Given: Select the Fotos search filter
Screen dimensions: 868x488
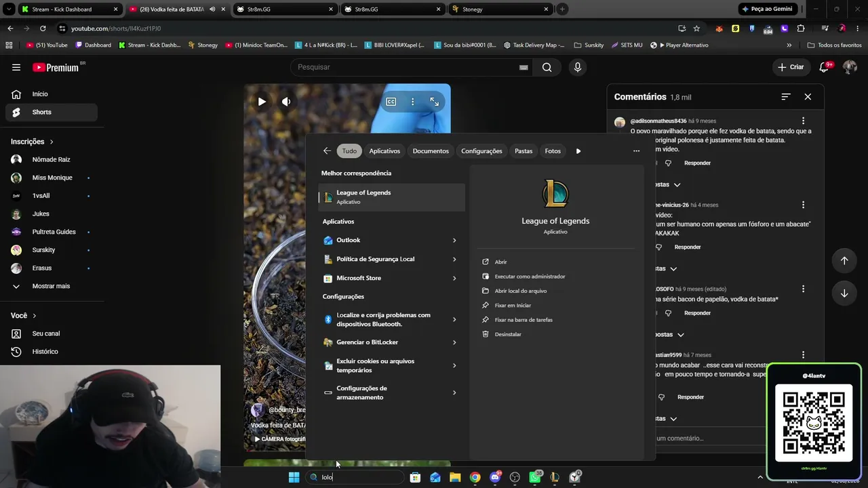Looking at the screenshot, I should (x=553, y=151).
